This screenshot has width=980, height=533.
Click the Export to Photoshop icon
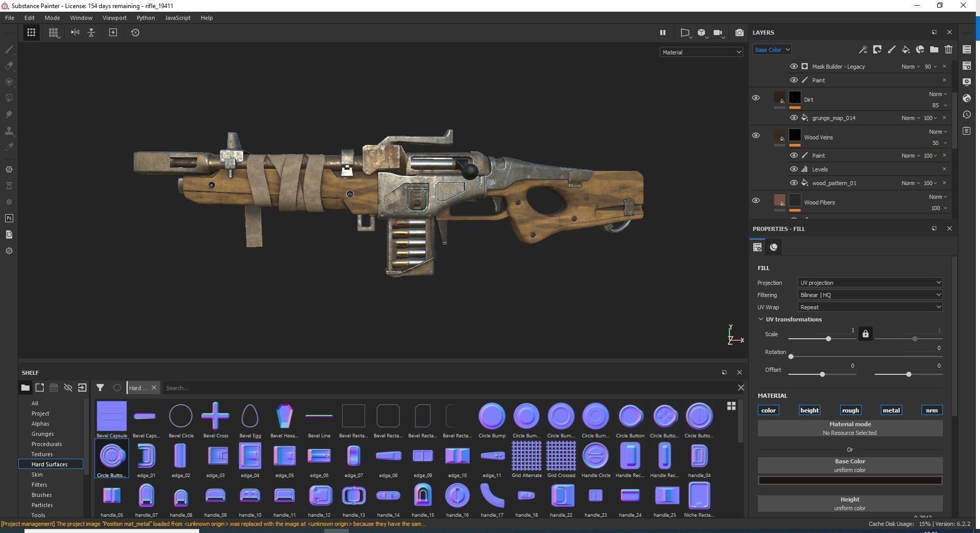[x=9, y=218]
